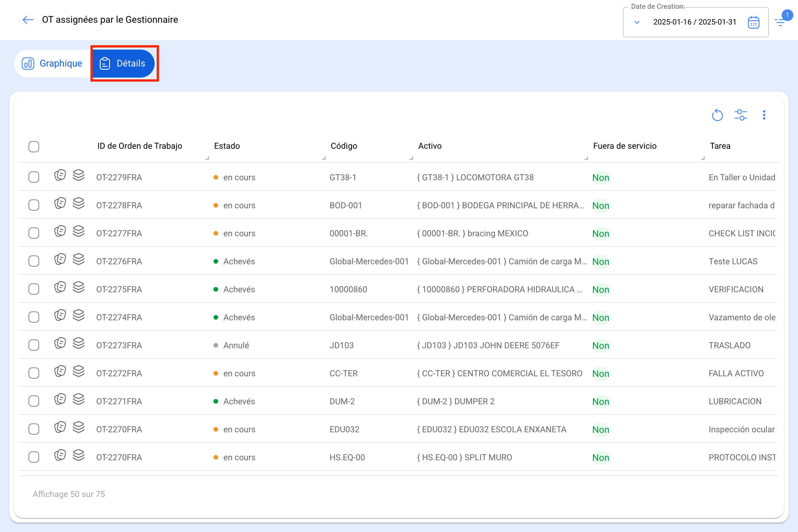Open the filter icon with badge 1
The width and height of the screenshot is (798, 532).
pyautogui.click(x=780, y=22)
